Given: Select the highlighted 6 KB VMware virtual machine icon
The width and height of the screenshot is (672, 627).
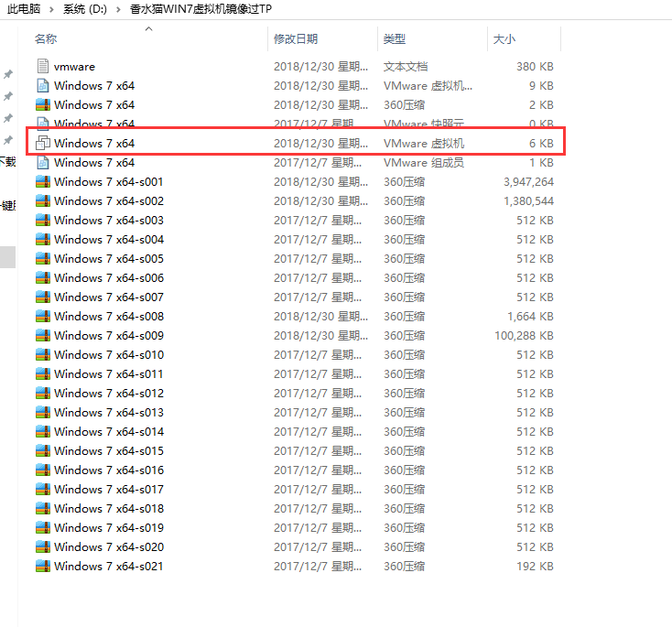Looking at the screenshot, I should coord(42,143).
